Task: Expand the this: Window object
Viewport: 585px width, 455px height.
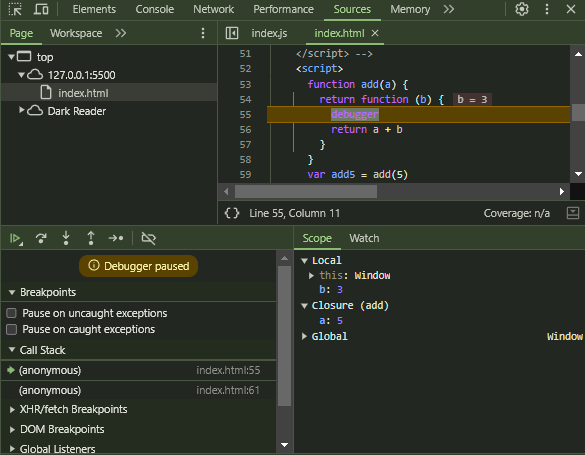Action: [311, 275]
